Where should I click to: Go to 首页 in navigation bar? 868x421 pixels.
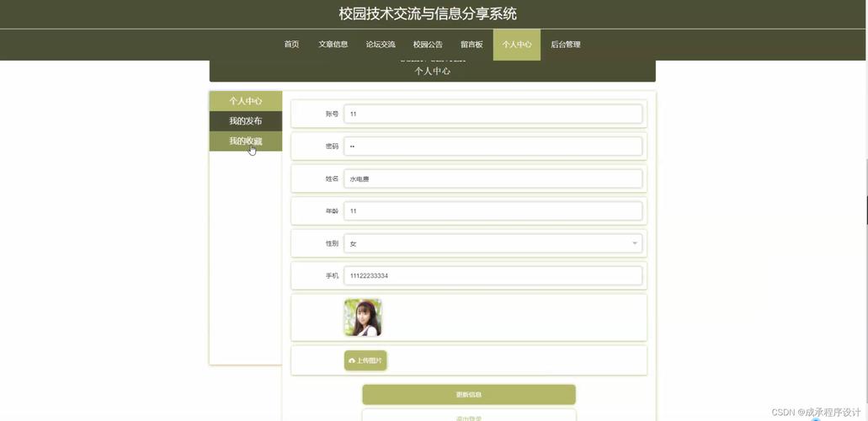pos(291,45)
